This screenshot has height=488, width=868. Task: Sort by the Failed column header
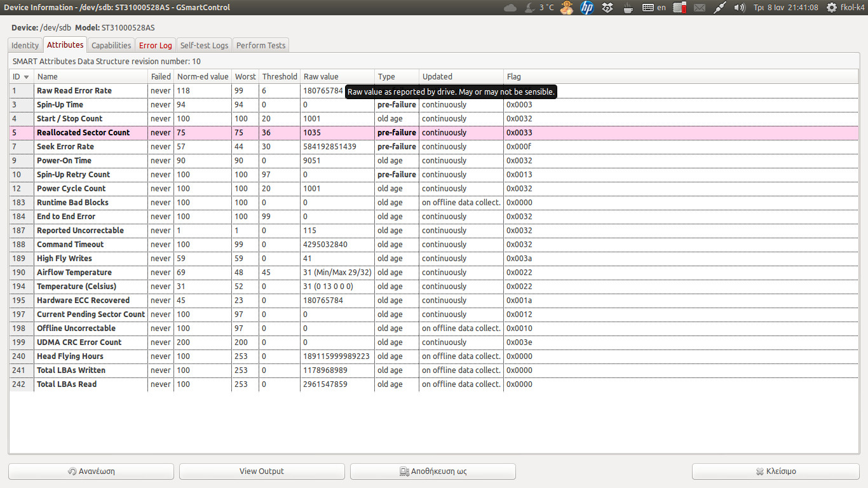(161, 76)
